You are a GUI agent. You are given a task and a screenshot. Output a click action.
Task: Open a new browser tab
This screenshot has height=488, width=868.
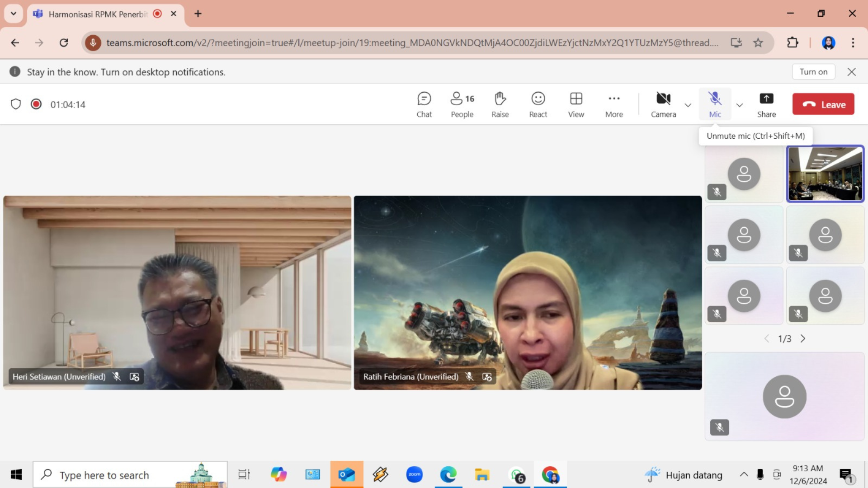[x=198, y=14]
